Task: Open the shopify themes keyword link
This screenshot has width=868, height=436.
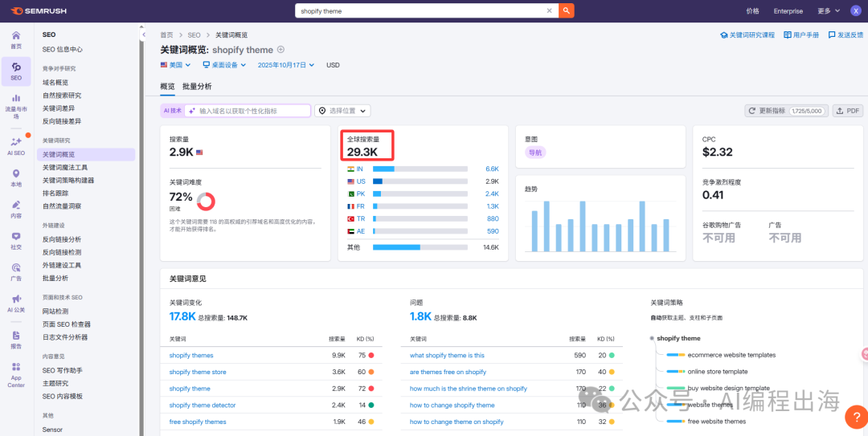Action: click(191, 355)
